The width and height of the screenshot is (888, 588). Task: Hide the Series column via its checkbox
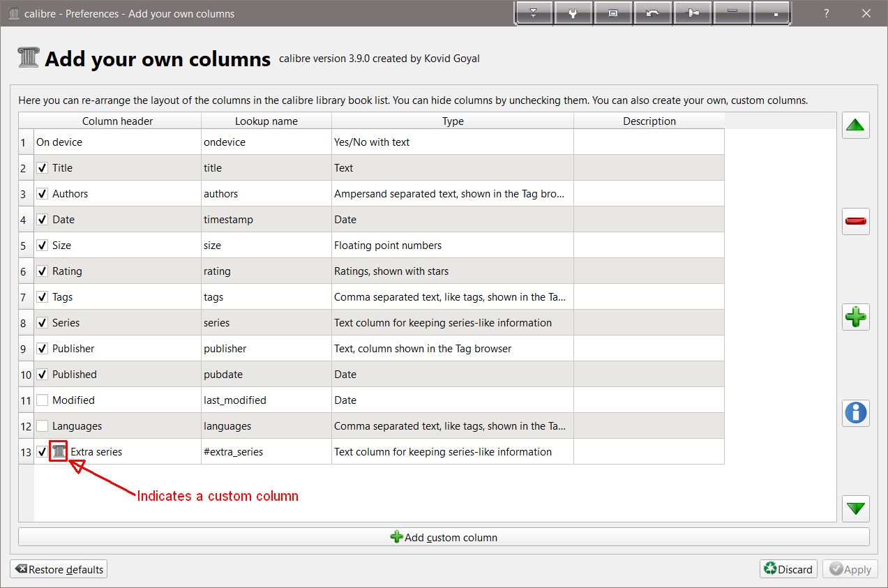click(x=43, y=323)
